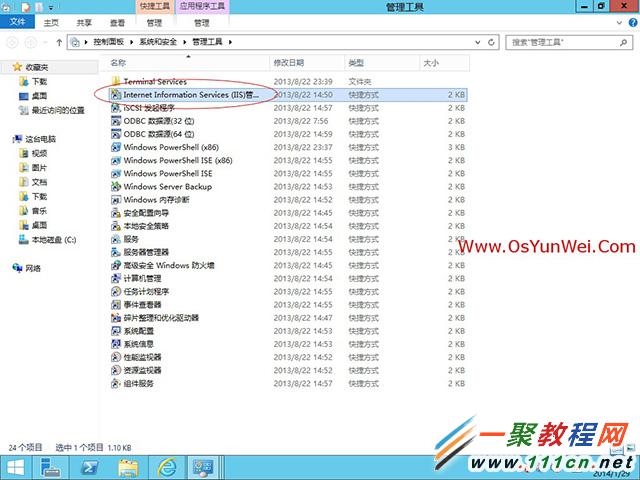
Task: Click the iSCSI 发起程序 shortcut icon
Action: coord(116,108)
